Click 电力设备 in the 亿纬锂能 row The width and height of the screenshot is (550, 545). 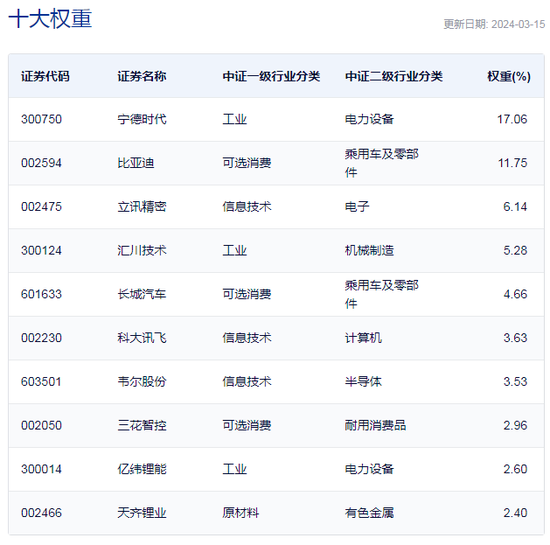pyautogui.click(x=369, y=469)
